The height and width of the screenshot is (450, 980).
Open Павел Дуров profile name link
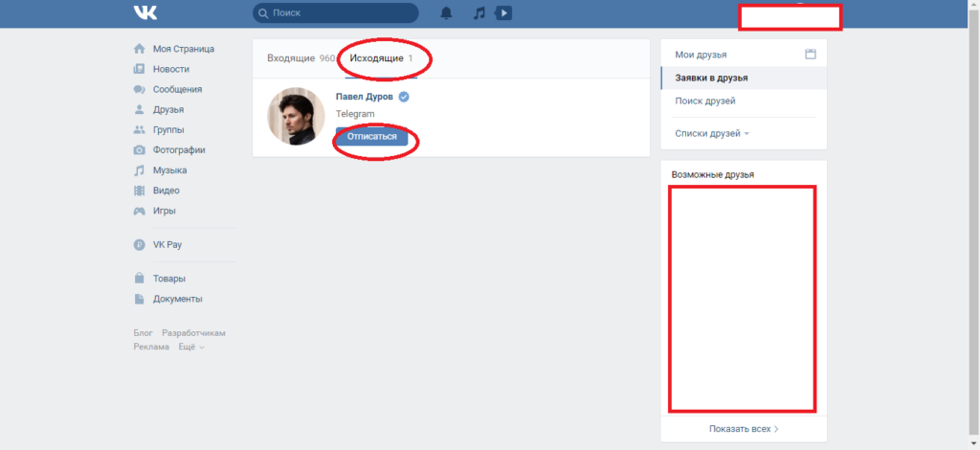click(x=365, y=97)
